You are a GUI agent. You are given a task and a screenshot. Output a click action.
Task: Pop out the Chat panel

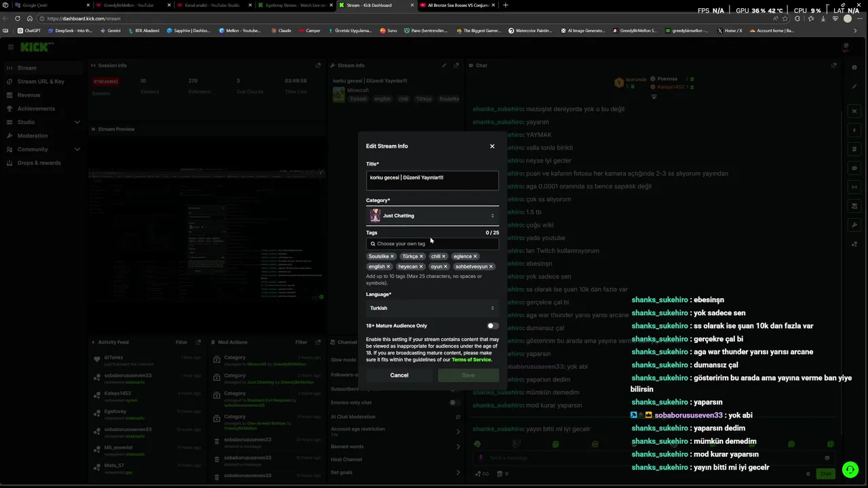(x=834, y=66)
